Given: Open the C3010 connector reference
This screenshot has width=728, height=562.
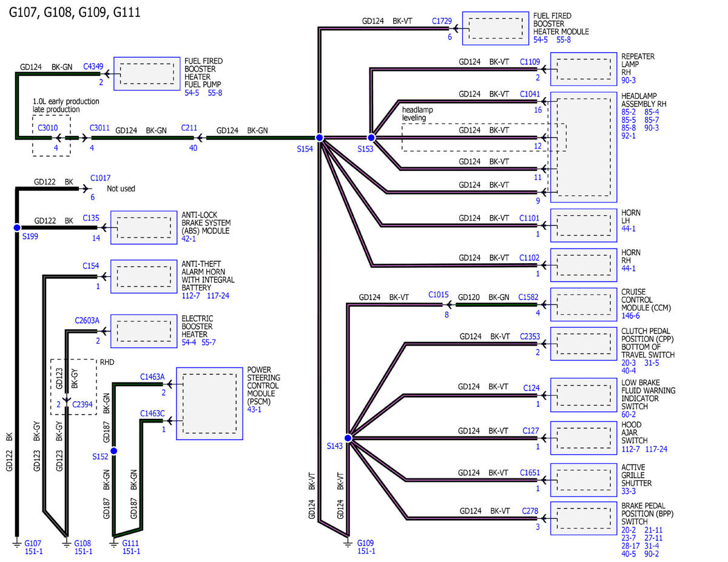Looking at the screenshot, I should click(48, 128).
